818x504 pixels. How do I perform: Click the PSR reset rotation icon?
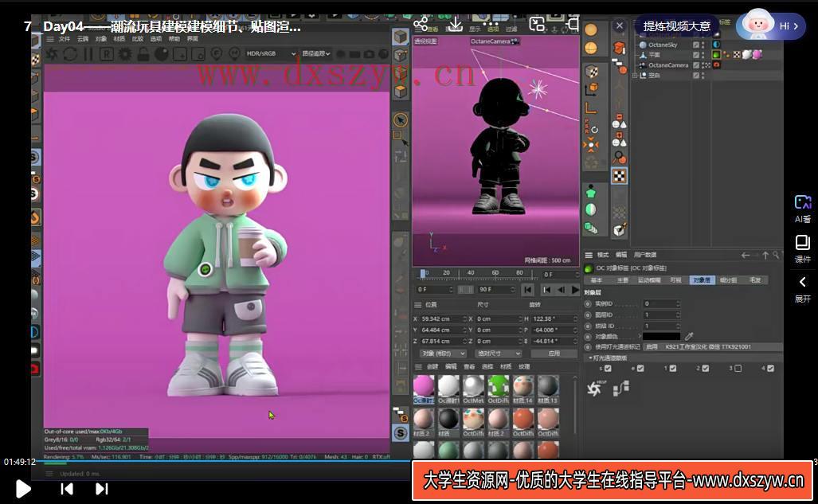click(590, 127)
